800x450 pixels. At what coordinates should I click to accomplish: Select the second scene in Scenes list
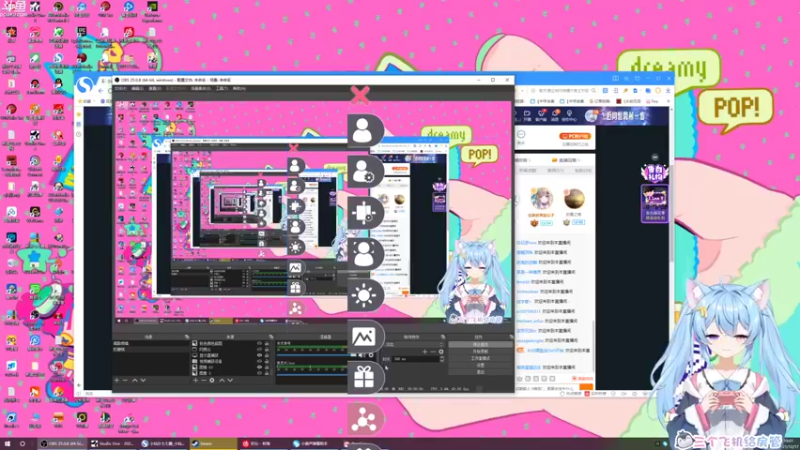[151, 349]
